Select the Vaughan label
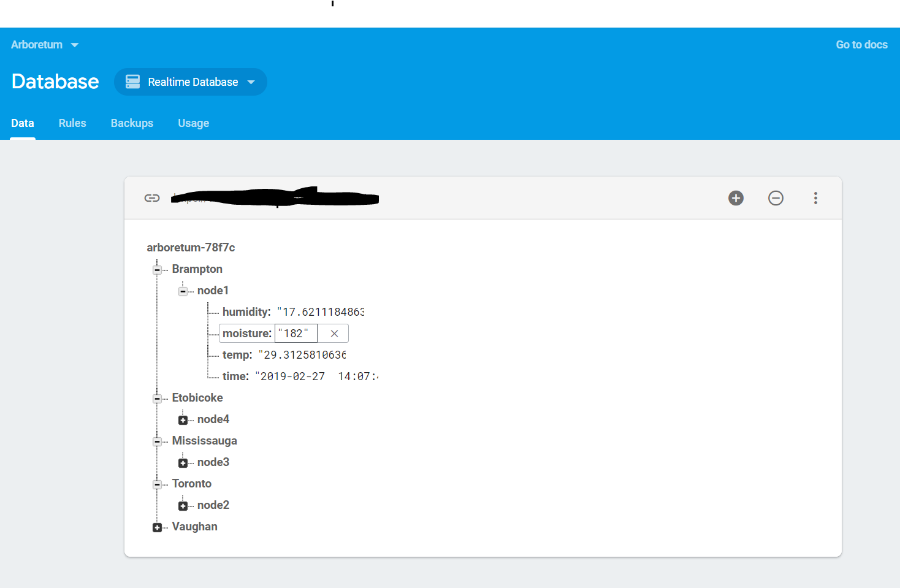Image resolution: width=900 pixels, height=588 pixels. (194, 527)
